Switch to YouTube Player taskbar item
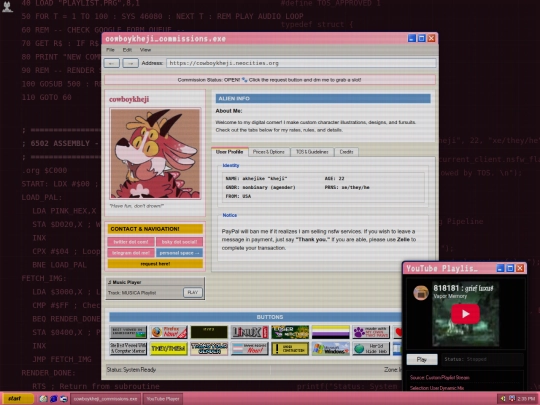The height and width of the screenshot is (405, 540). pos(163,399)
